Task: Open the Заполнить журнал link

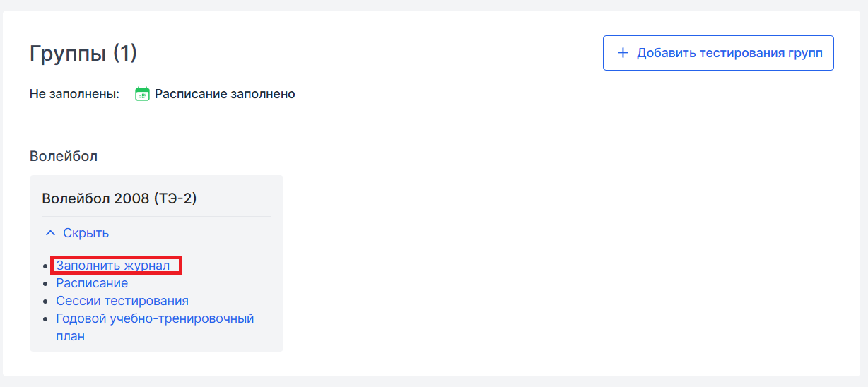Action: pyautogui.click(x=113, y=266)
